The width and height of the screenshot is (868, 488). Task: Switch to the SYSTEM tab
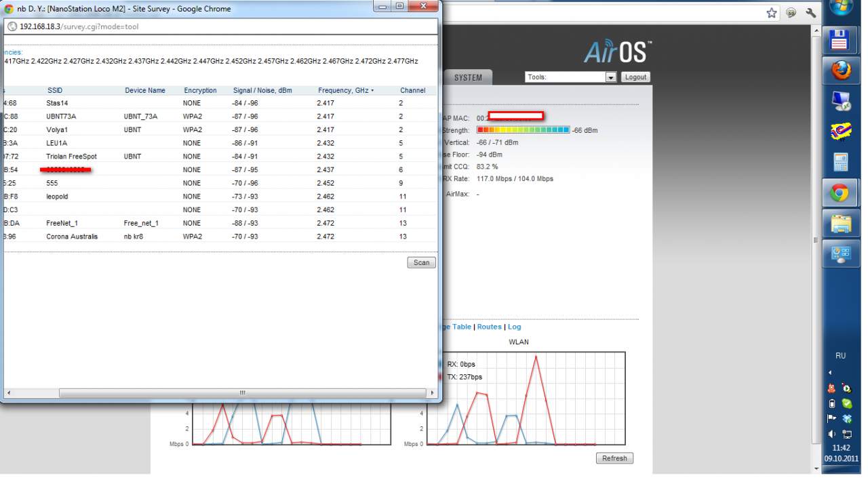468,77
